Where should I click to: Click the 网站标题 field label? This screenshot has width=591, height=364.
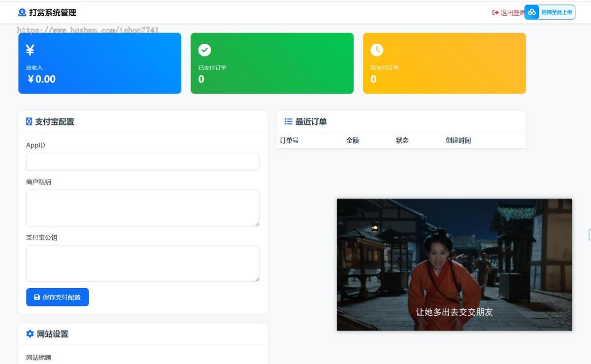click(38, 358)
